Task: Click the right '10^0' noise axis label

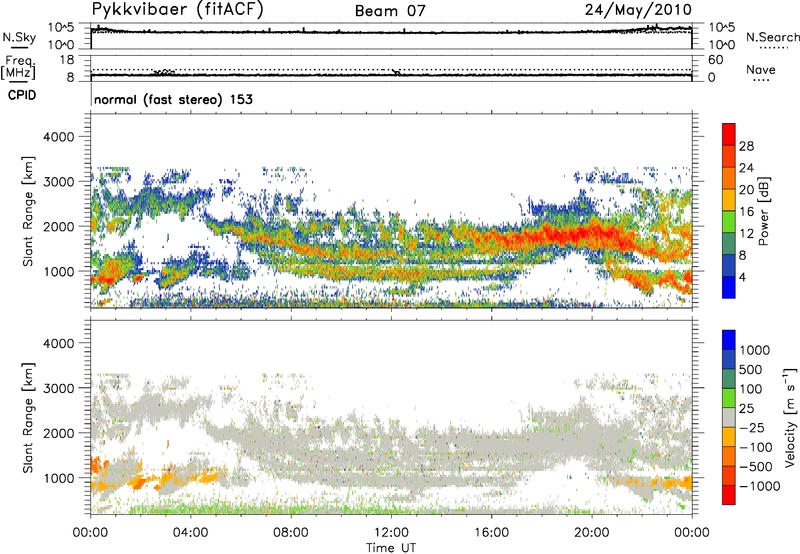Action: click(721, 45)
